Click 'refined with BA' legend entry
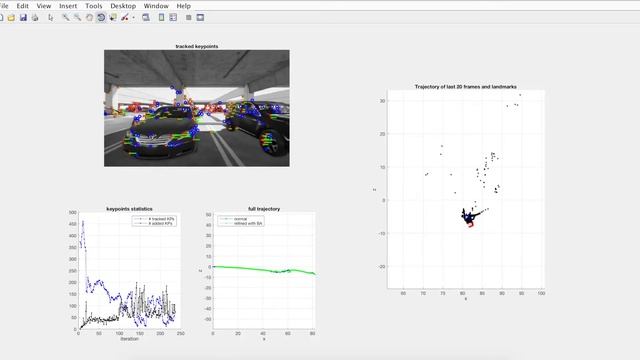 point(248,223)
